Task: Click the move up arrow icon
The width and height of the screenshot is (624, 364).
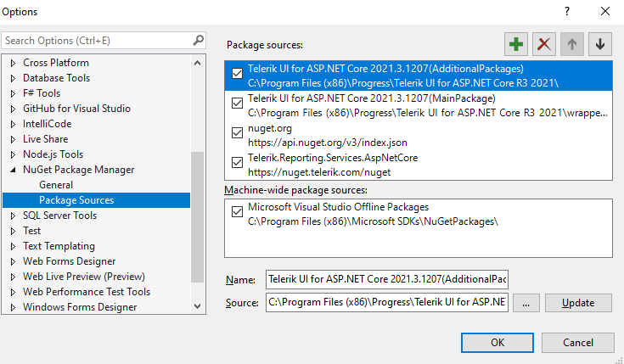Action: [572, 44]
